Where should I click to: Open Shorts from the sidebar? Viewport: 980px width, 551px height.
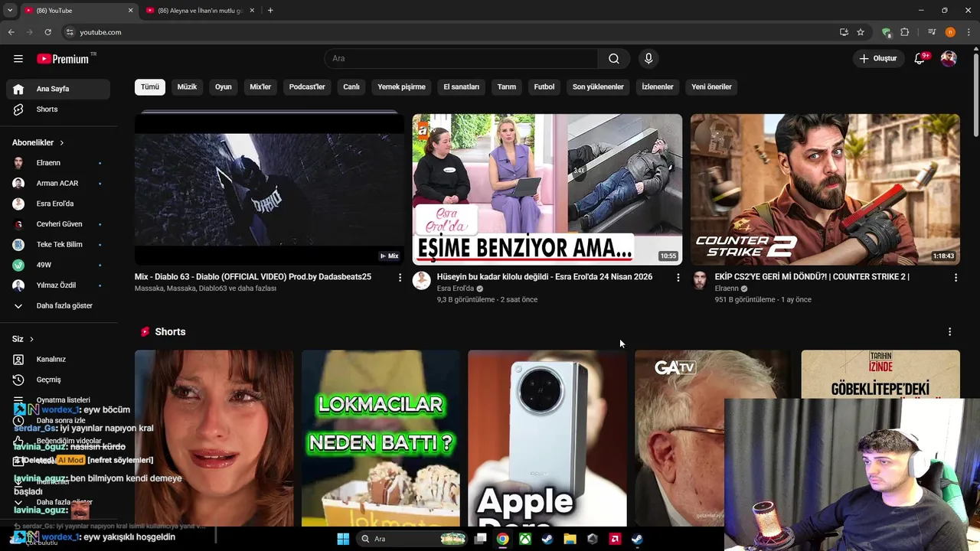58,109
